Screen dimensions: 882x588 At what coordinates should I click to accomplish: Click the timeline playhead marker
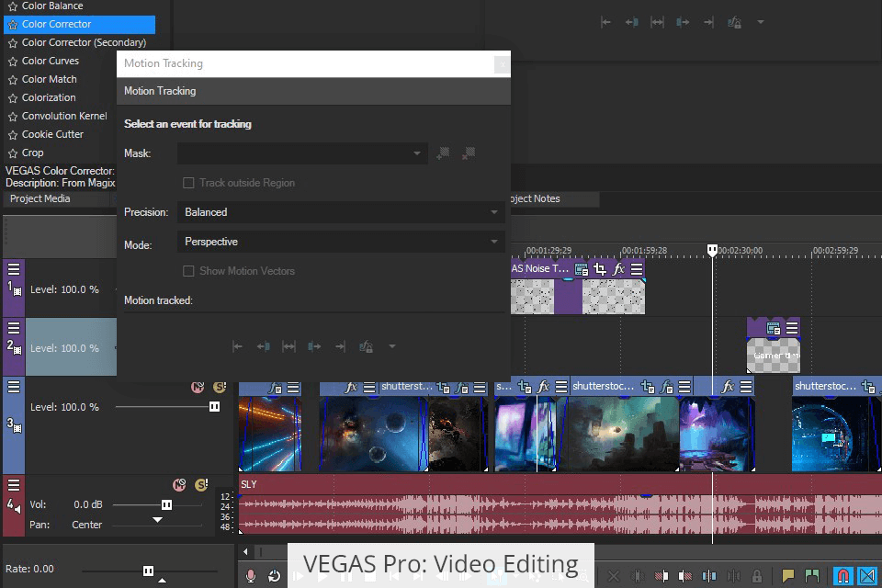tap(712, 249)
